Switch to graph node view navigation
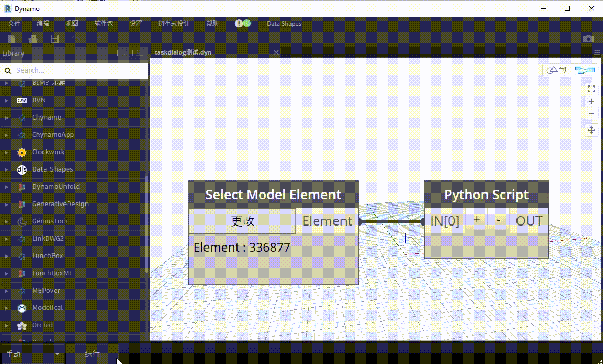603x364 pixels. [x=585, y=70]
